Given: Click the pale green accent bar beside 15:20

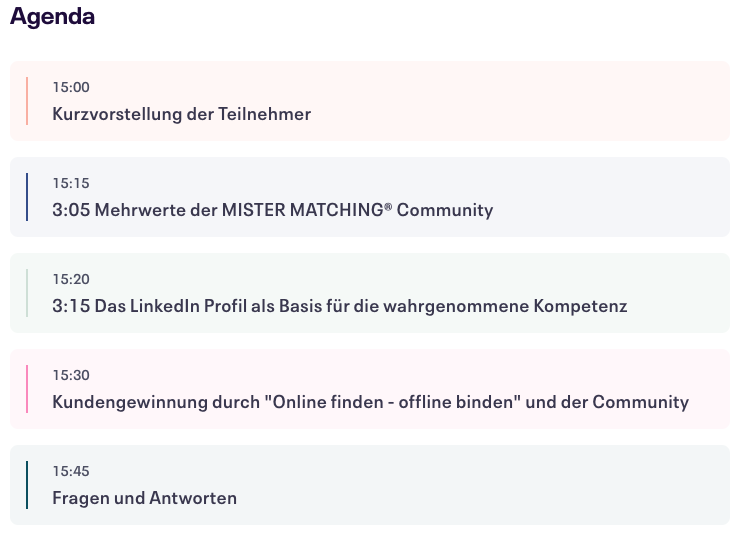Looking at the screenshot, I should pos(27,293).
